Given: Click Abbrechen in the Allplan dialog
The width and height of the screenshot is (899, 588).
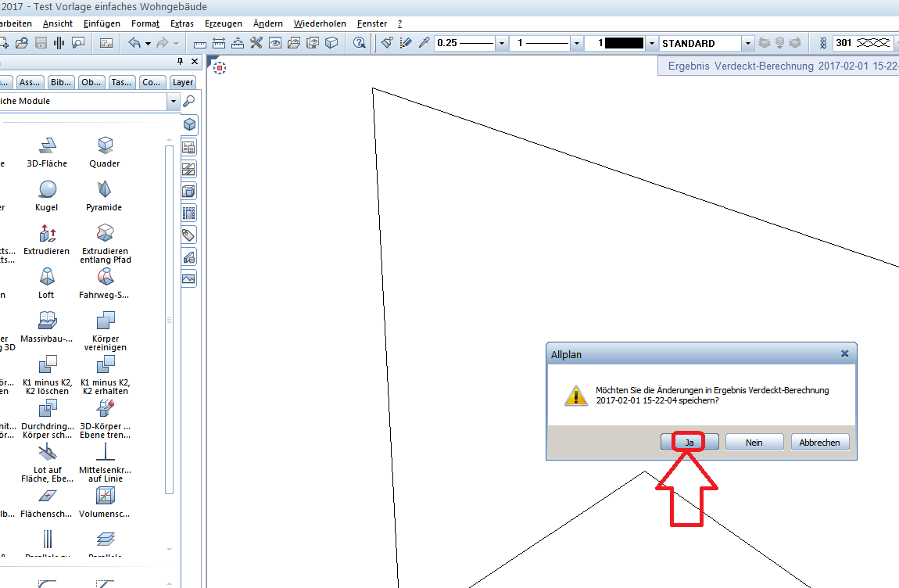Looking at the screenshot, I should point(819,442).
